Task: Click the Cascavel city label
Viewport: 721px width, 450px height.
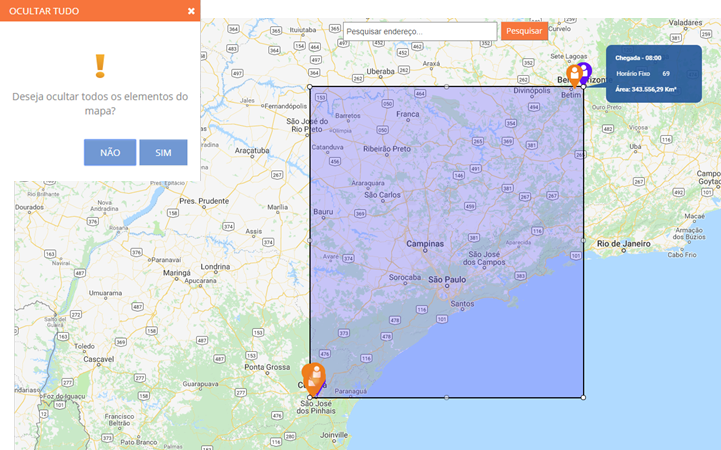Action: 99,359
